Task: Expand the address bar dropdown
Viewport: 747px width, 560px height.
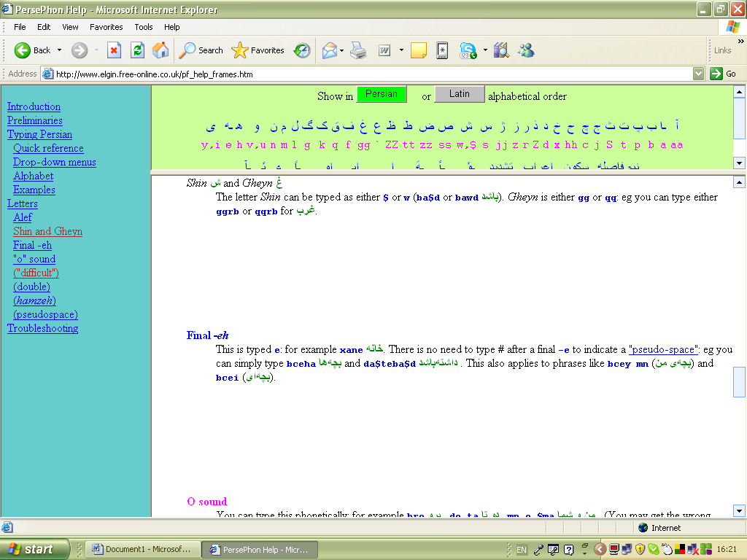Action: click(x=698, y=74)
